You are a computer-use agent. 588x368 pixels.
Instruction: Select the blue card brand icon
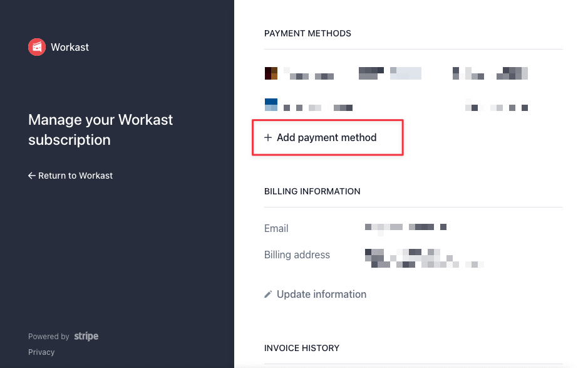click(x=271, y=105)
